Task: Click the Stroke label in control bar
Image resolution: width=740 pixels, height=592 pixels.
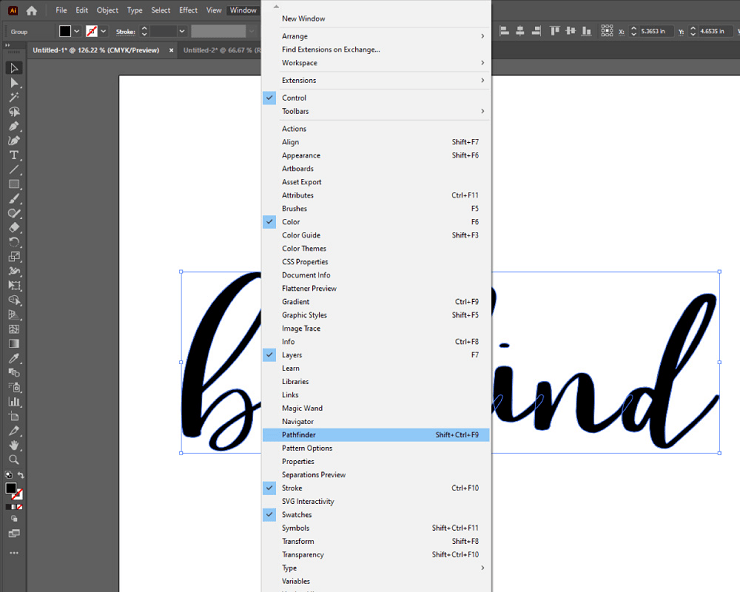Action: click(x=126, y=32)
